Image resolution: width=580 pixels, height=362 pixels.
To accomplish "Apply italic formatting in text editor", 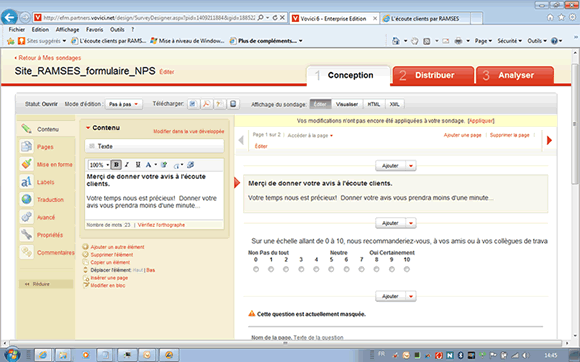I will 127,165.
